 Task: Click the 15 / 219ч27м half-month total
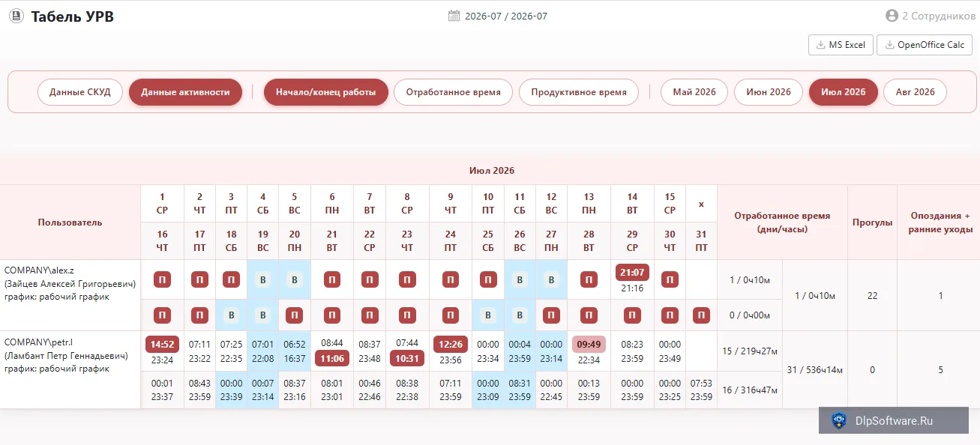click(750, 351)
